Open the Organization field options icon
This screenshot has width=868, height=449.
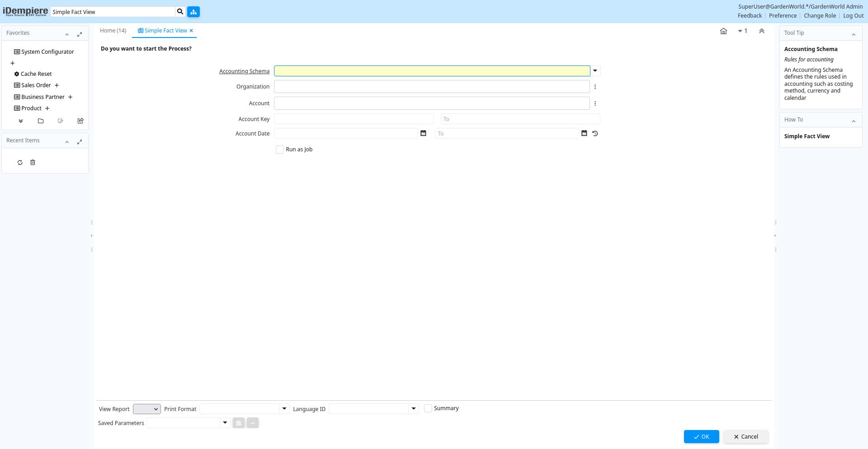pos(595,87)
